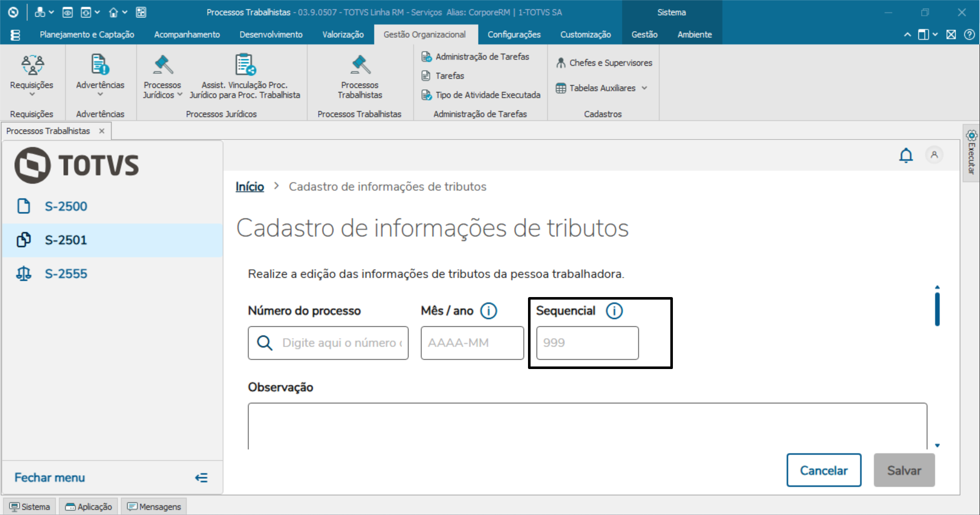Viewport: 980px width, 515px height.
Task: Click the Início breadcrumb link
Action: click(249, 187)
